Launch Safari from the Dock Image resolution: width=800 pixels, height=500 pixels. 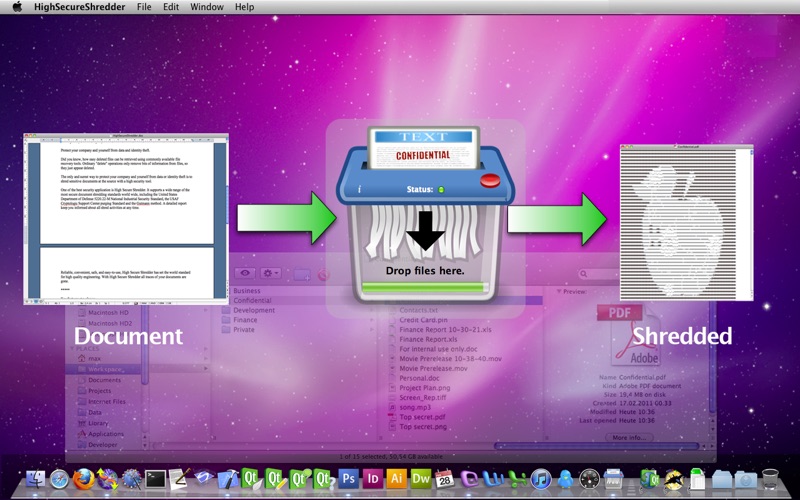coord(60,480)
